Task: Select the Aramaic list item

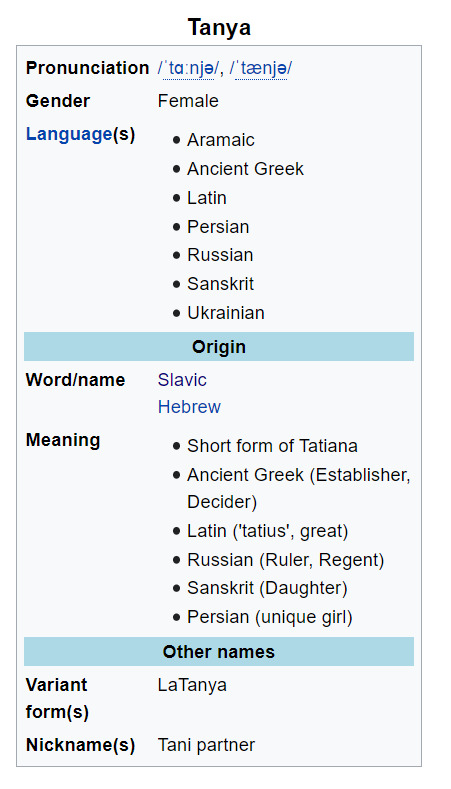Action: tap(221, 140)
